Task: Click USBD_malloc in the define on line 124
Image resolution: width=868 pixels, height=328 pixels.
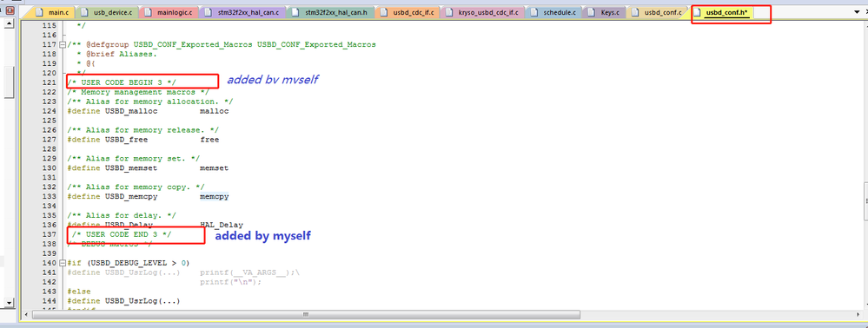Action: point(131,111)
